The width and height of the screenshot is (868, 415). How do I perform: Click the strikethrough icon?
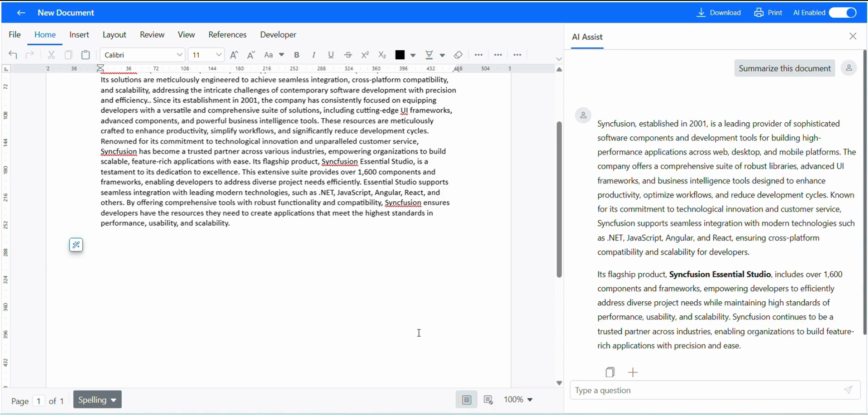(348, 55)
